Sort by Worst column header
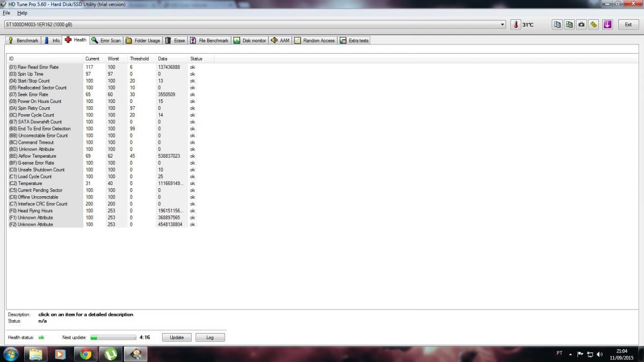 (116, 58)
